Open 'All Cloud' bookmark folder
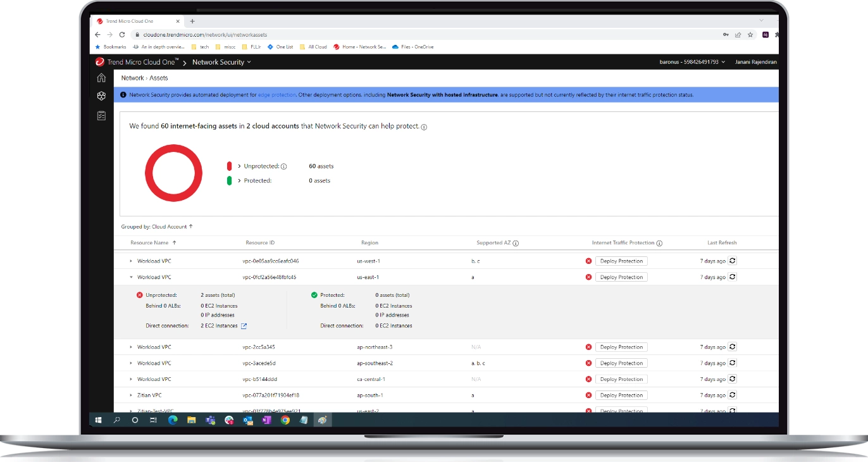This screenshot has height=462, width=868. (x=313, y=47)
